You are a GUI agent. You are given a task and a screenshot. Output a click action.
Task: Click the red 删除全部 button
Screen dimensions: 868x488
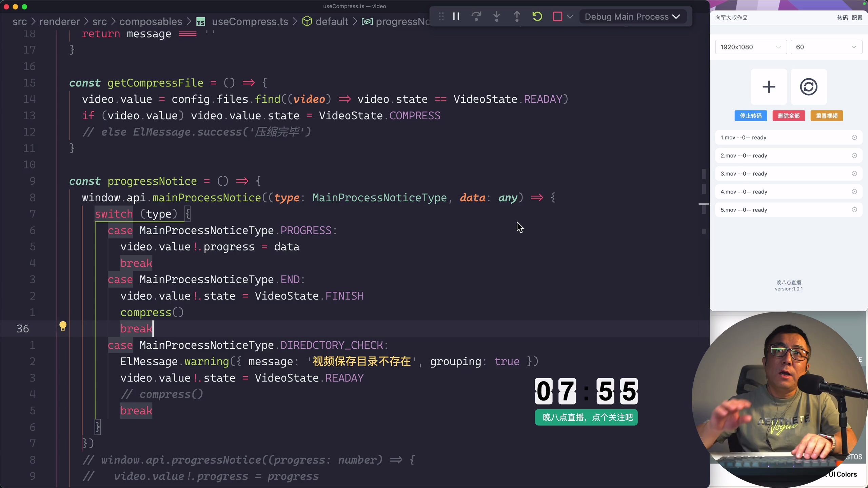tap(788, 116)
